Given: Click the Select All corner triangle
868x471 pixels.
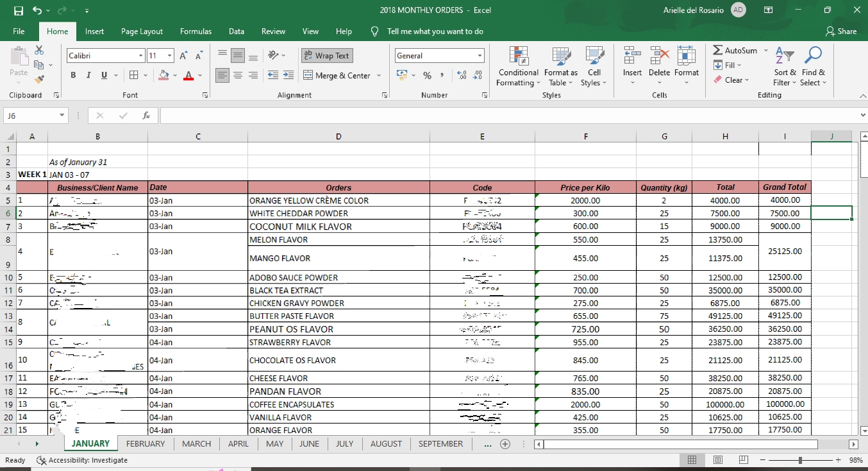Looking at the screenshot, I should (9, 136).
